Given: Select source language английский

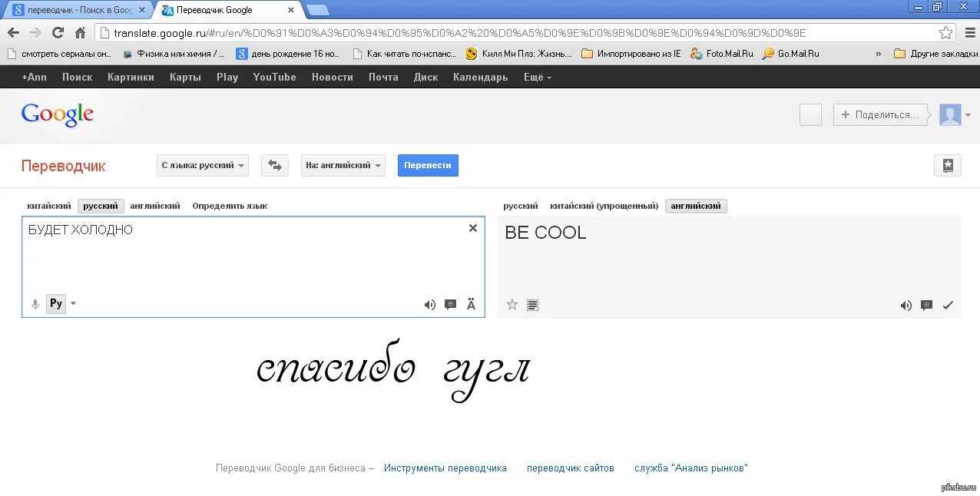Looking at the screenshot, I should coord(155,206).
